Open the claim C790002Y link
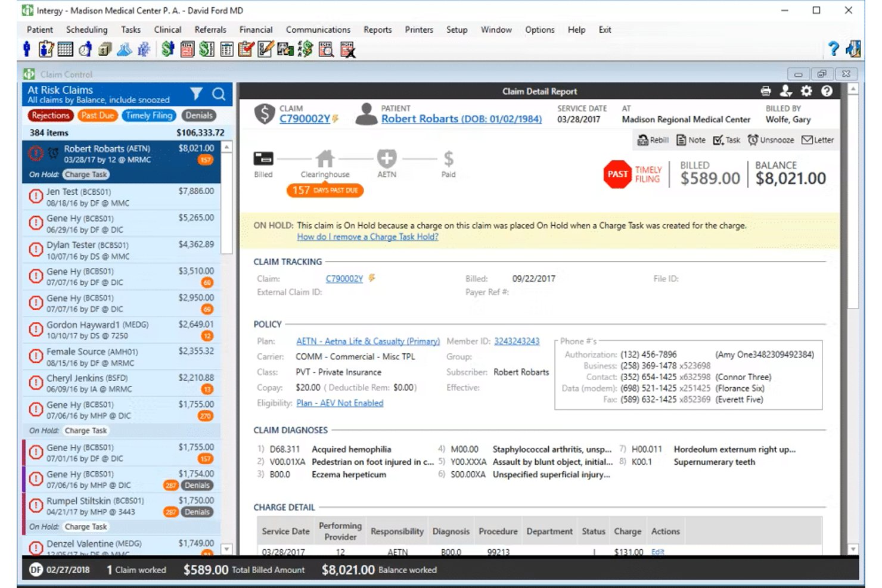This screenshot has width=882, height=588. (305, 119)
